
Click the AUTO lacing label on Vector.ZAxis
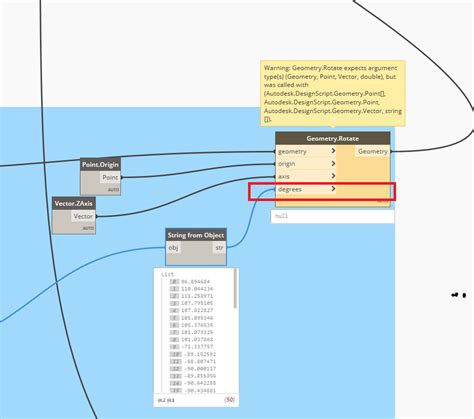[x=88, y=228]
